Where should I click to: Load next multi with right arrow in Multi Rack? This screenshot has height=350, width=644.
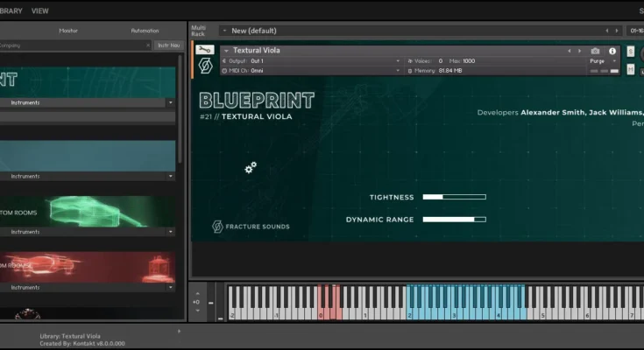(x=617, y=31)
